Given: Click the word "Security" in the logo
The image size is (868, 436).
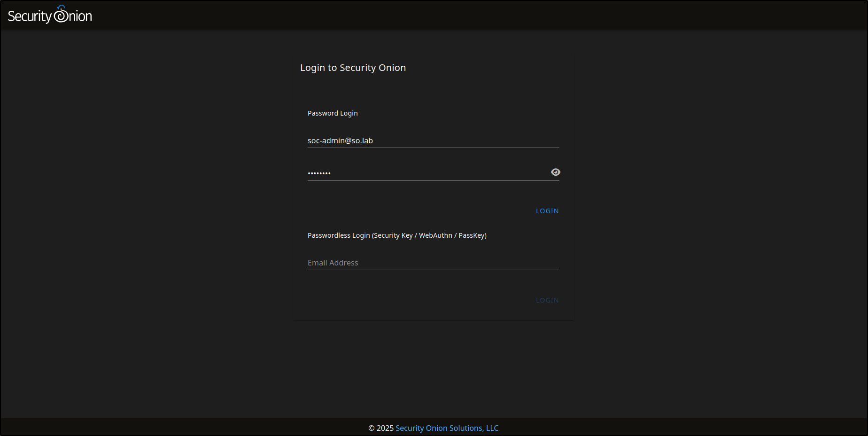Looking at the screenshot, I should pyautogui.click(x=29, y=16).
